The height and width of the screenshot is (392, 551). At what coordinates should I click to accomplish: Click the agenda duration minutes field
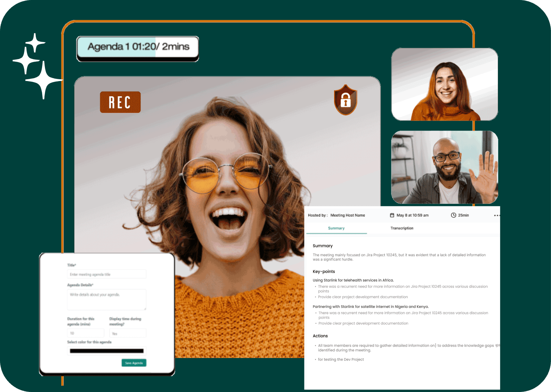[x=86, y=333]
